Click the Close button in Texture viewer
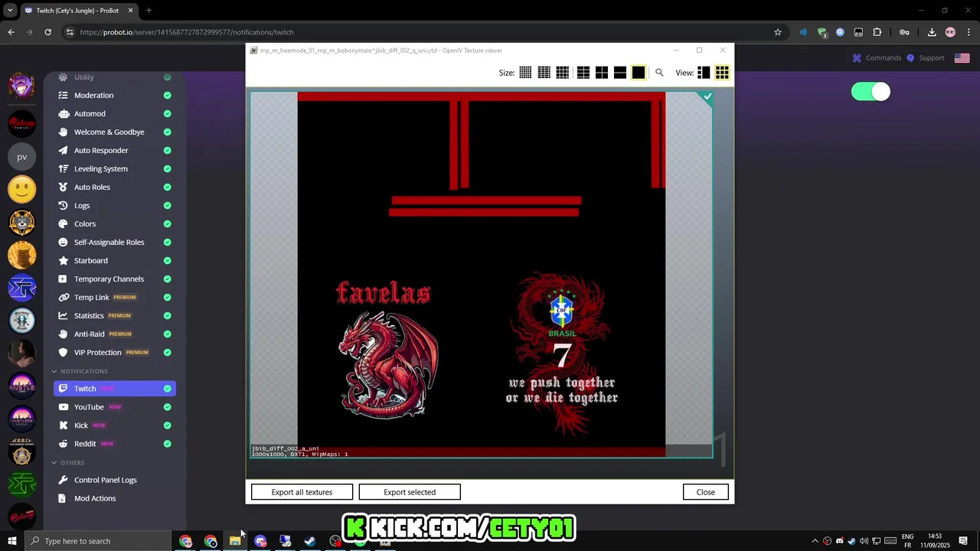Image resolution: width=980 pixels, height=551 pixels. 706,492
